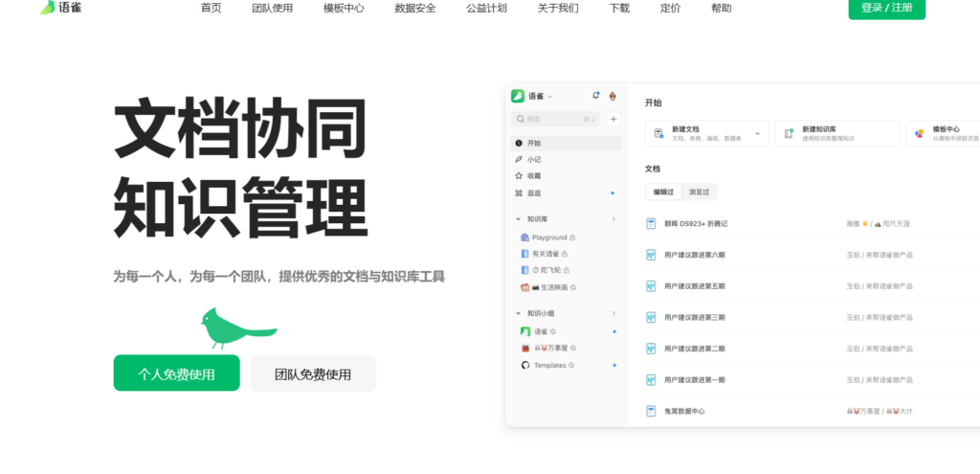The width and height of the screenshot is (980, 474).
Task: Click the doc icon for 群晖 DS923+ 折腾记
Action: point(651,223)
